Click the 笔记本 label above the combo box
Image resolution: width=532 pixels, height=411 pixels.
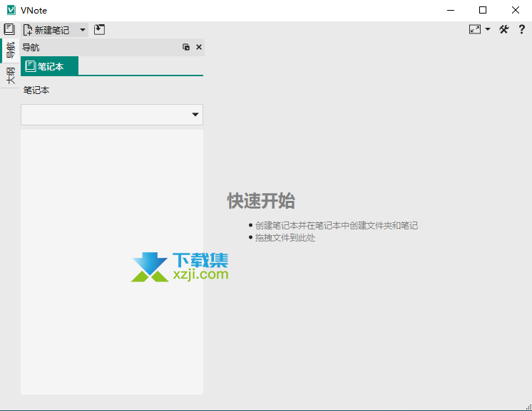36,90
